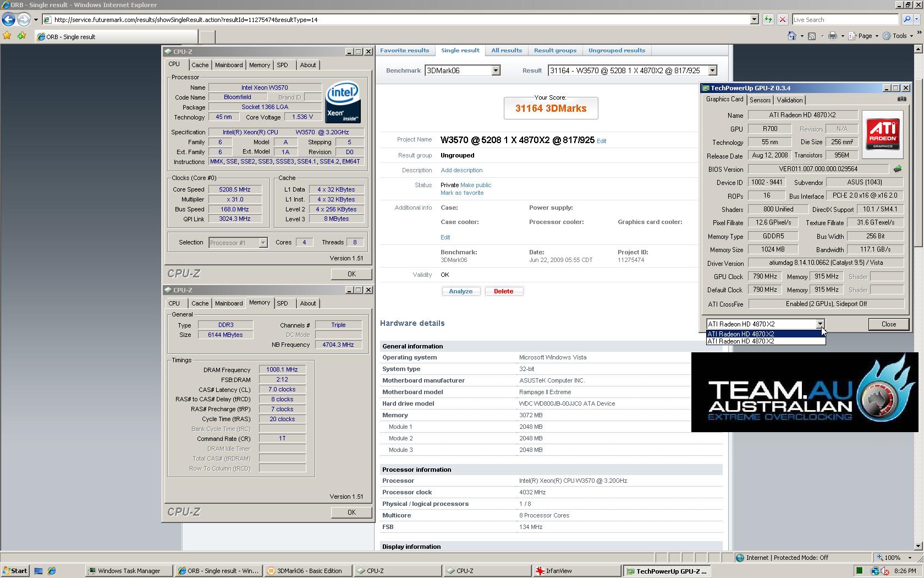This screenshot has height=578, width=924.
Task: Switch to Windows Task Manager taskbar item
Action: tap(129, 571)
